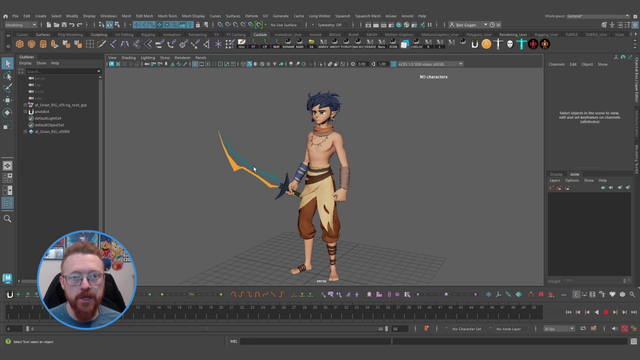Click the magnifier search icon in left toolbox
Screen dimensions: 640x360
(7, 219)
